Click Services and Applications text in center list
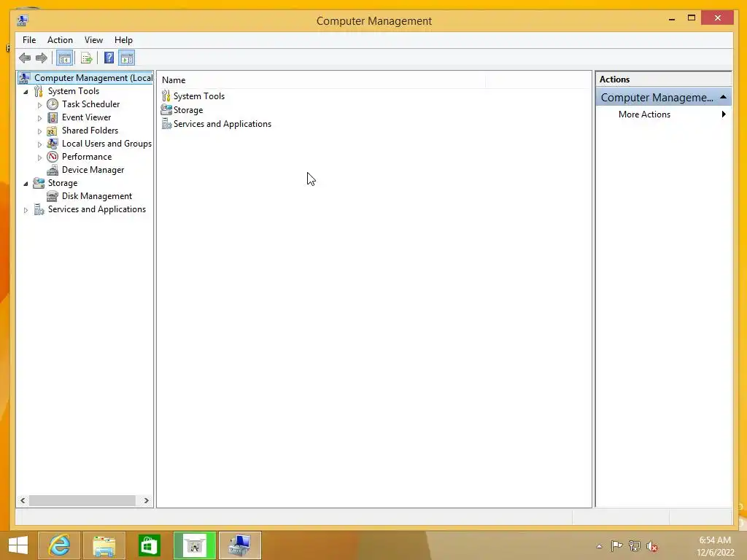The width and height of the screenshot is (747, 560). coord(222,124)
